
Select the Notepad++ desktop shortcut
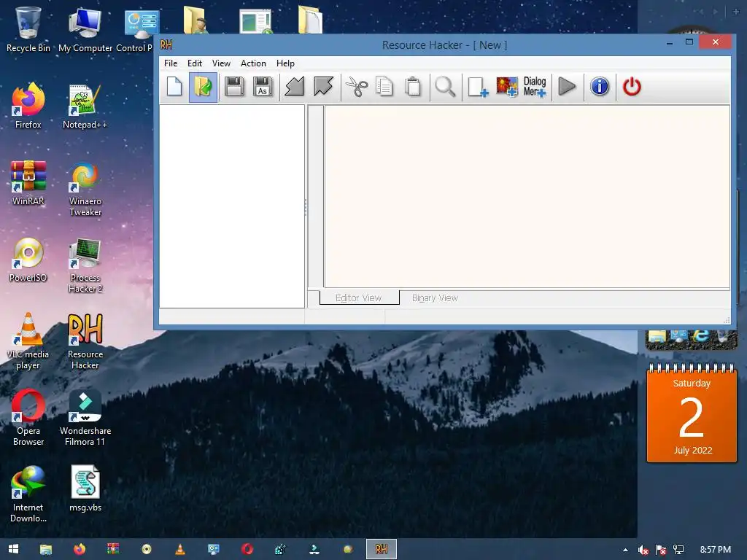(x=85, y=106)
